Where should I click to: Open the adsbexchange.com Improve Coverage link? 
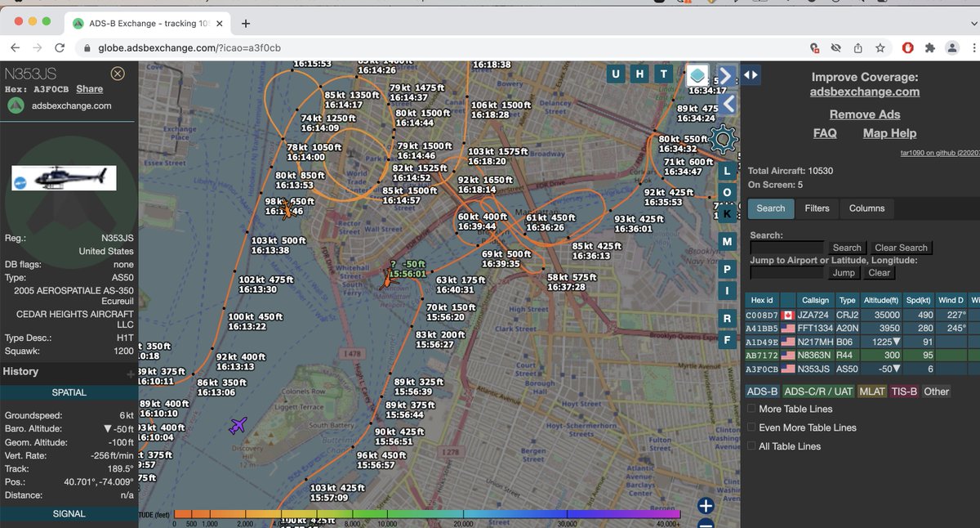[864, 92]
